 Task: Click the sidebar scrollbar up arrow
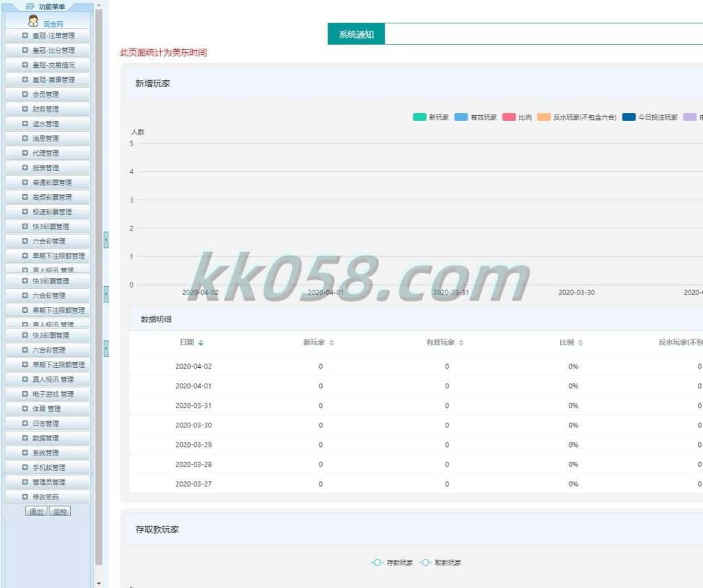99,5
